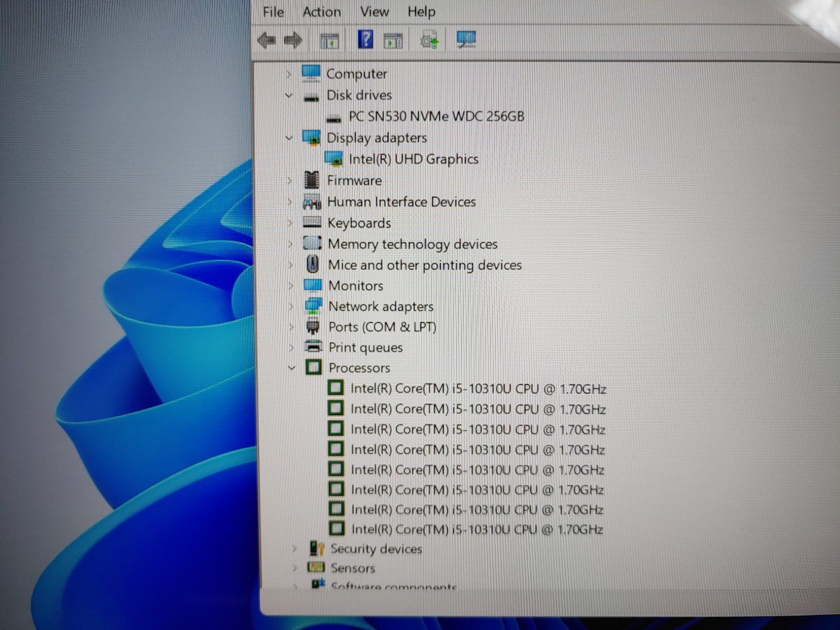The image size is (840, 630).
Task: Collapse the Display adapters node
Action: point(289,138)
